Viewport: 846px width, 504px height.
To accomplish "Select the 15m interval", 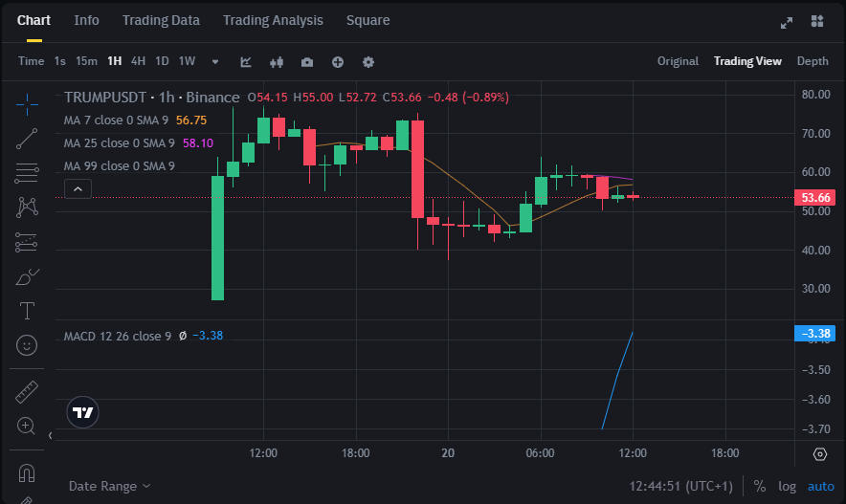I will [x=86, y=61].
